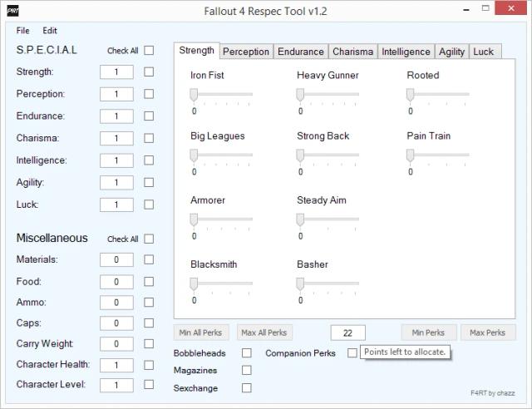
Task: Click the Character Health value field
Action: pos(116,366)
